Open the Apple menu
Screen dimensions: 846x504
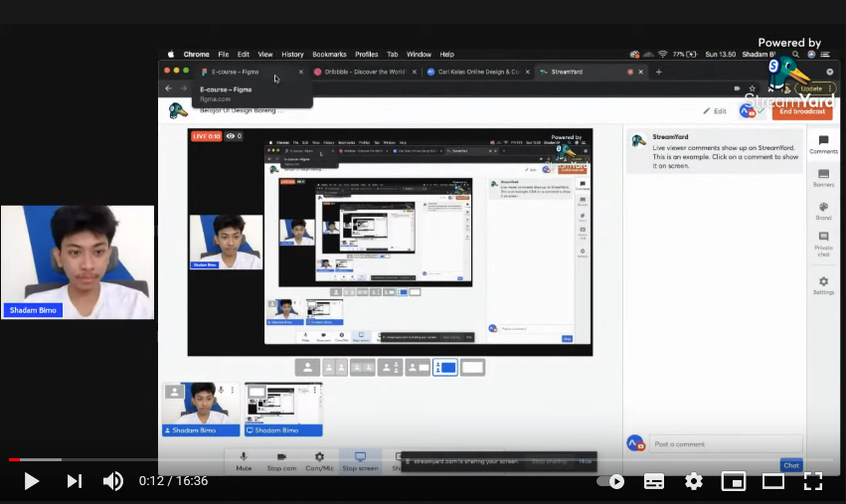[171, 54]
